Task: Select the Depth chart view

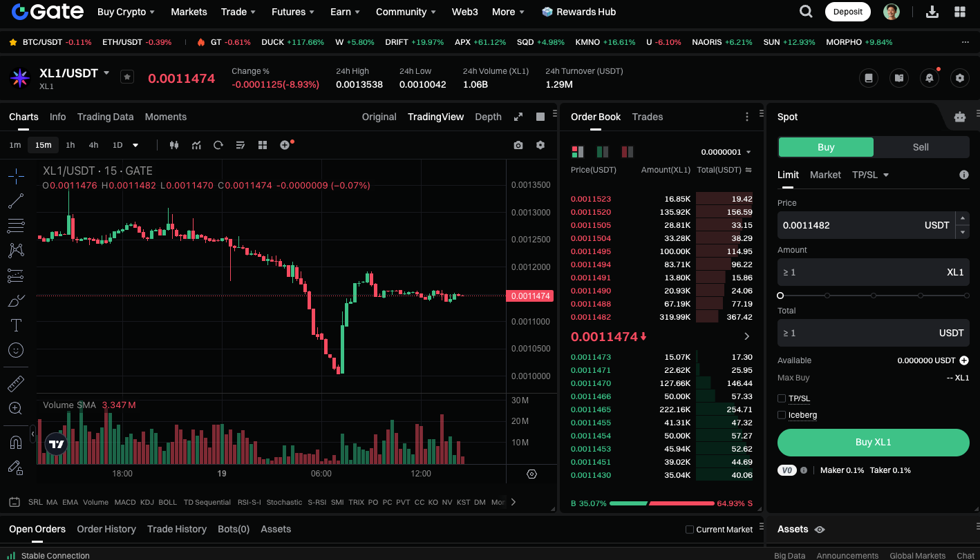Action: click(x=488, y=117)
